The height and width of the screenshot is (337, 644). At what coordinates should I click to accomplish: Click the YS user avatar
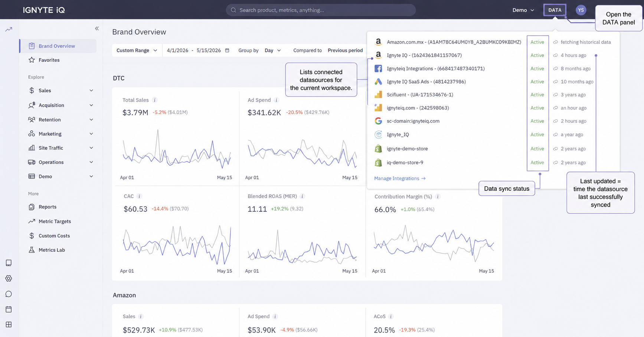(581, 10)
